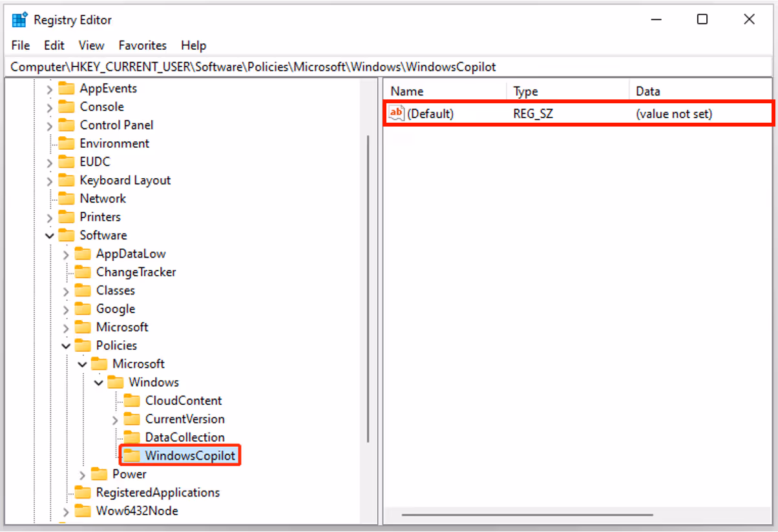This screenshot has width=778, height=532.
Task: Expand the Power key
Action: pos(82,475)
